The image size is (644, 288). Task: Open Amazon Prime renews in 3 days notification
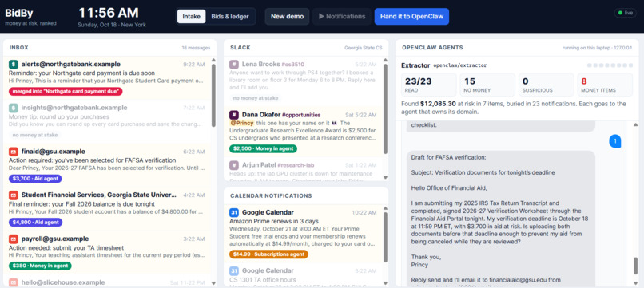(x=303, y=234)
